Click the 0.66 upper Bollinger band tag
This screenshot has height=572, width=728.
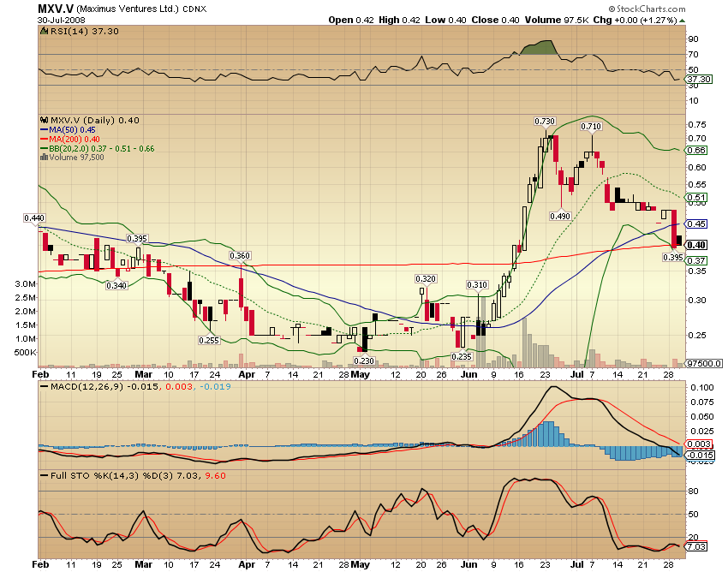point(696,150)
